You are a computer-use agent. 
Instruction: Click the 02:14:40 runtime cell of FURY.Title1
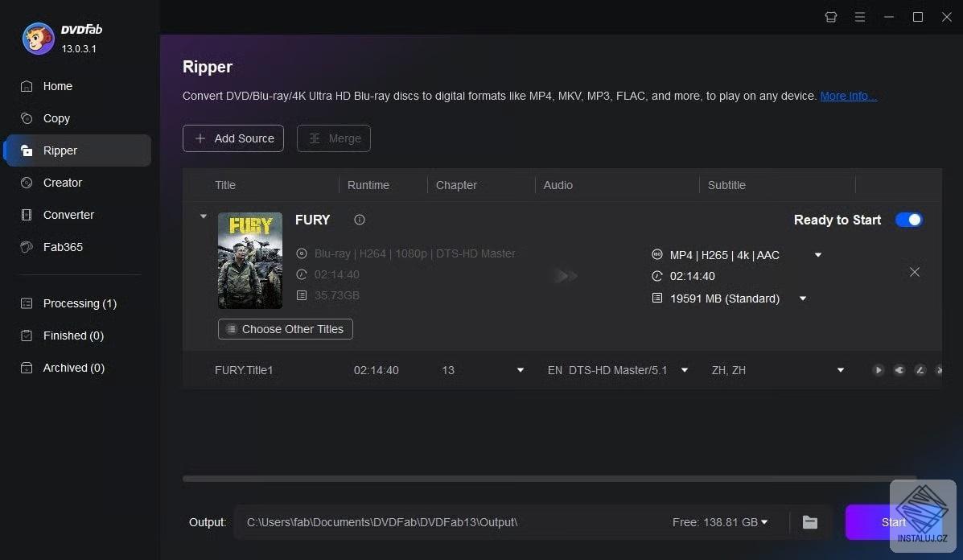pyautogui.click(x=377, y=370)
